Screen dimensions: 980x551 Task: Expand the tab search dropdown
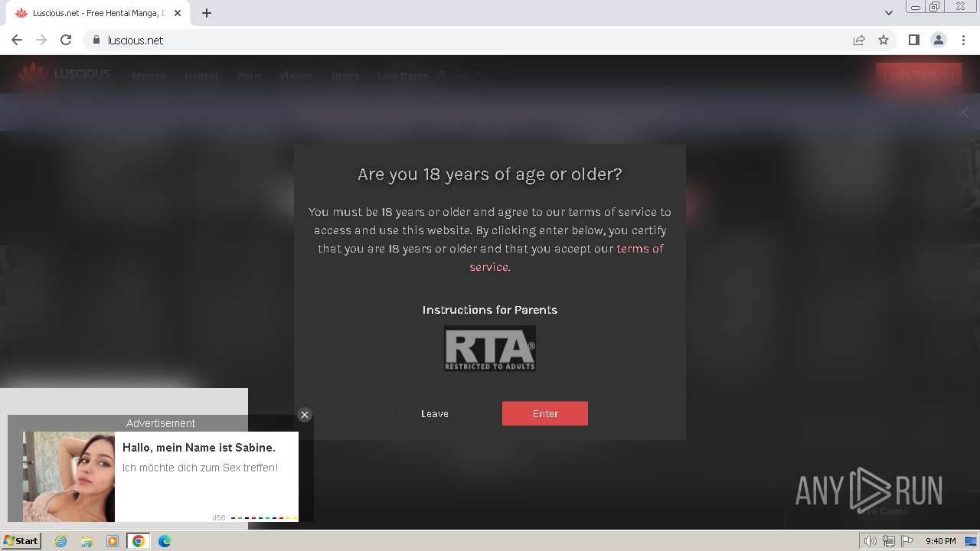click(x=889, y=13)
